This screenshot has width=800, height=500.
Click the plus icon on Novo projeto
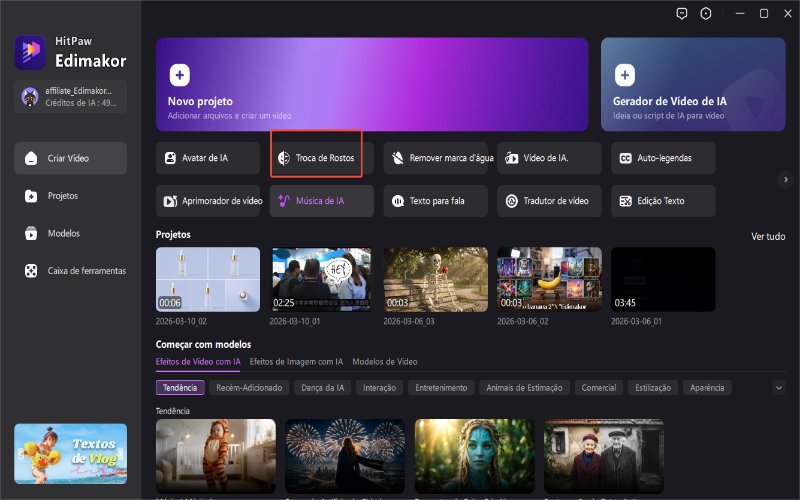(x=180, y=75)
